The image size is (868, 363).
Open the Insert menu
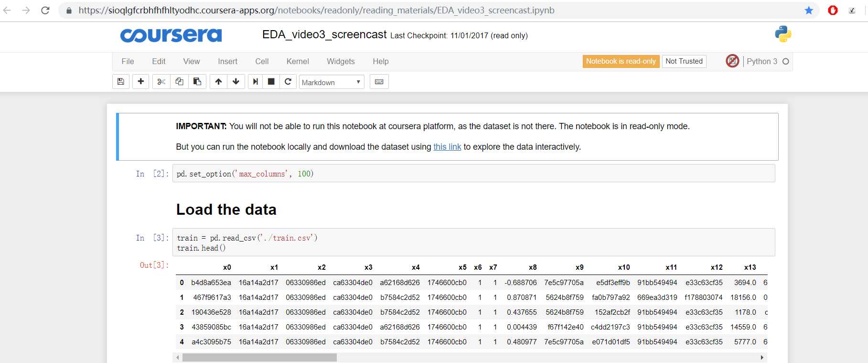227,61
